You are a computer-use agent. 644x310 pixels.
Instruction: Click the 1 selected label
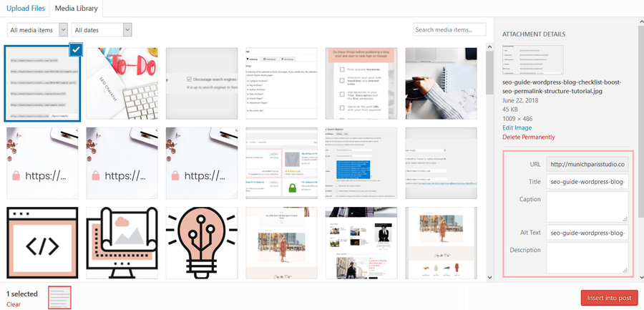(21, 294)
